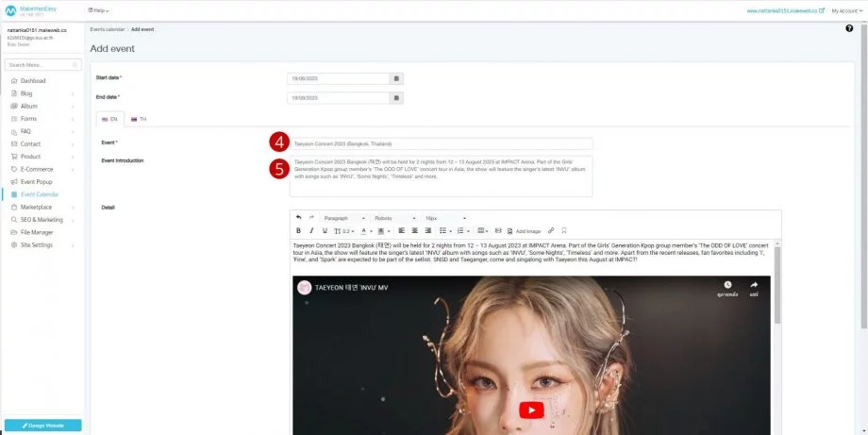Switch to the TH language tab
868x435 pixels.
pos(139,119)
